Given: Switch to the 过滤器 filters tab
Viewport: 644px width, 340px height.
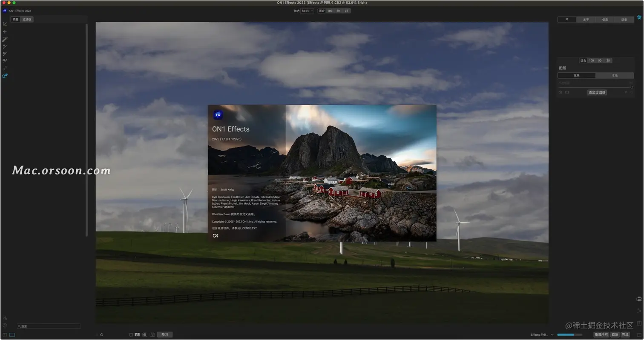Looking at the screenshot, I should pos(27,19).
